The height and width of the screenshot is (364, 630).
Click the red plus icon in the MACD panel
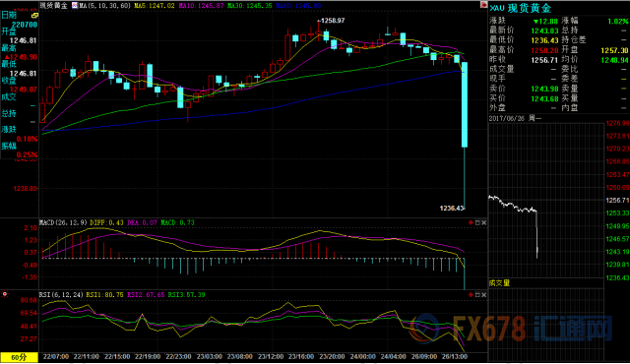471,222
